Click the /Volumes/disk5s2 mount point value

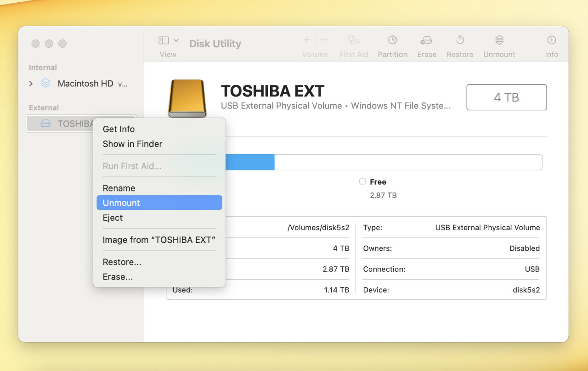318,227
